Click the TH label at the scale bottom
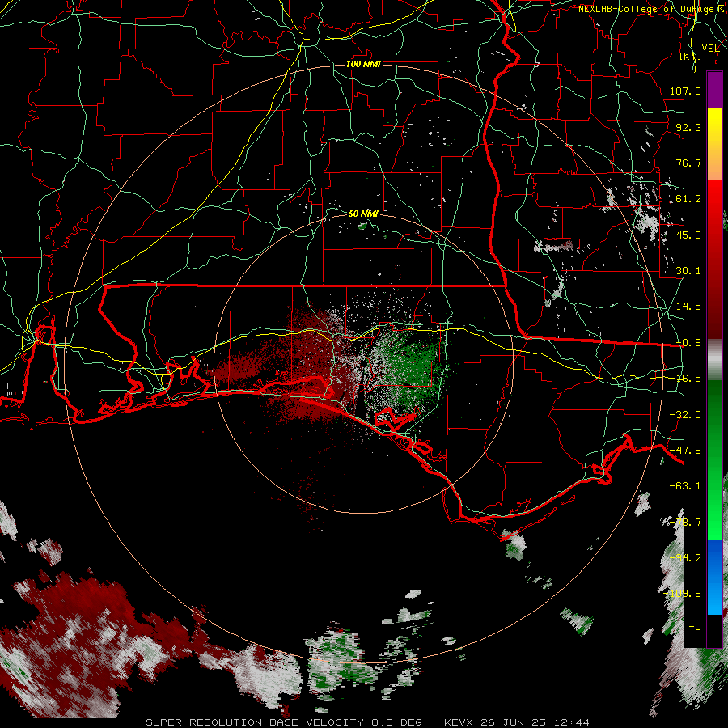 pos(695,630)
